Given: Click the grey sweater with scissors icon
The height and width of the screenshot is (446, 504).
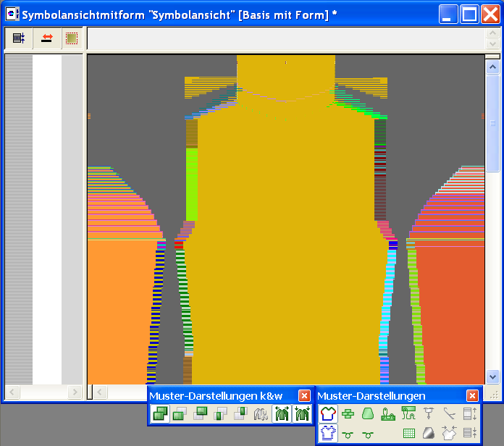Looking at the screenshot, I should pos(261,414).
